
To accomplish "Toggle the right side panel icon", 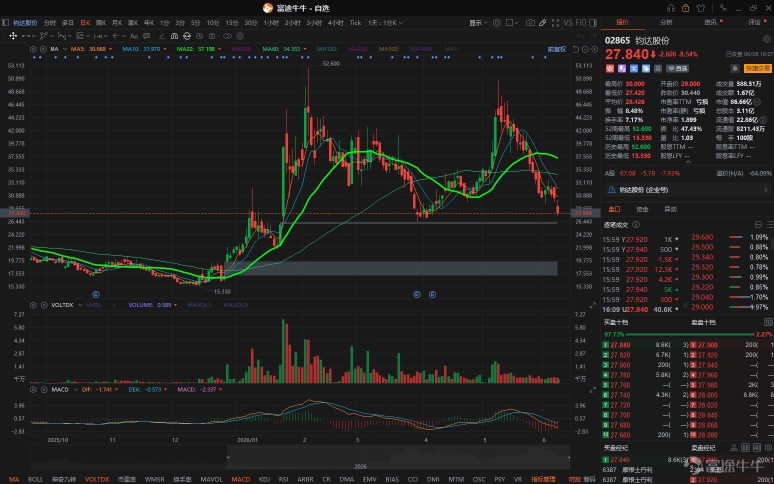I will tap(593, 23).
